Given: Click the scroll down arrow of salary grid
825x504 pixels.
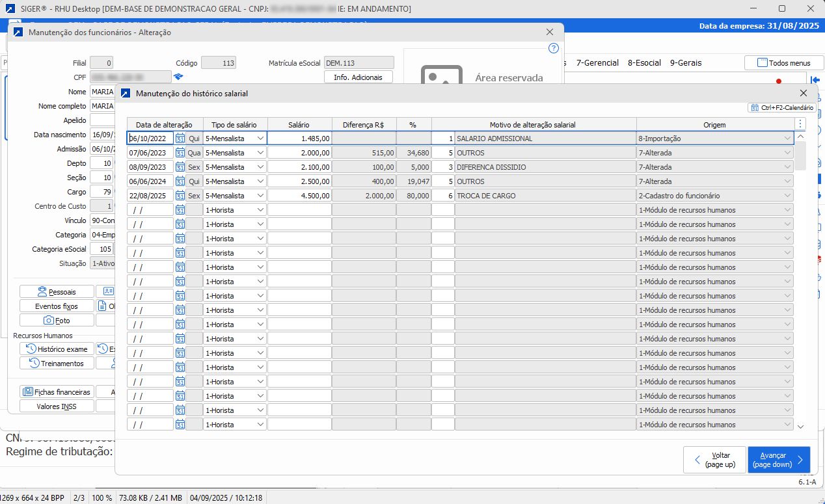Looking at the screenshot, I should coord(800,427).
